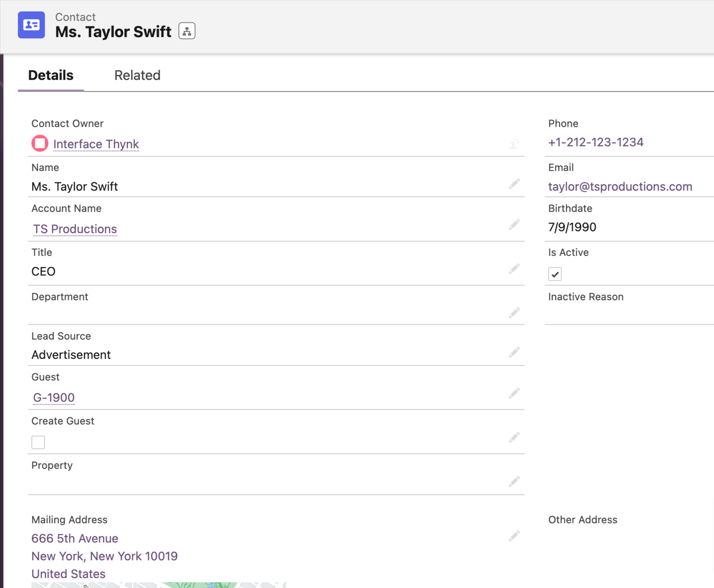
Task: Edit the Name field pencil icon
Action: click(514, 184)
